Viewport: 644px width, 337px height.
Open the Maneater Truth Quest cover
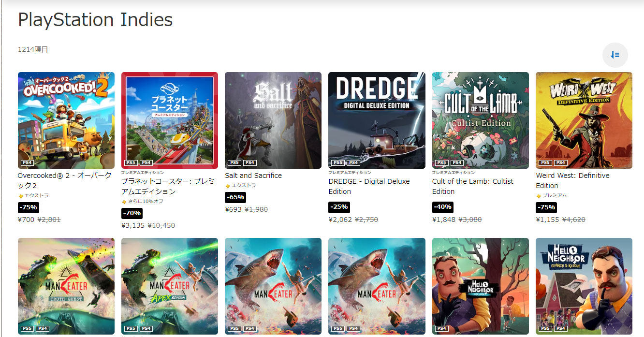point(66,286)
